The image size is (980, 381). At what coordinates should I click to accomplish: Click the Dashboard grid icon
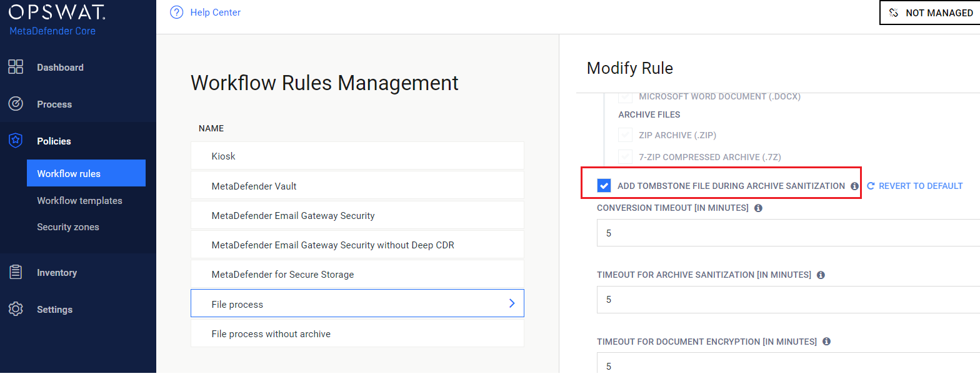coord(16,67)
